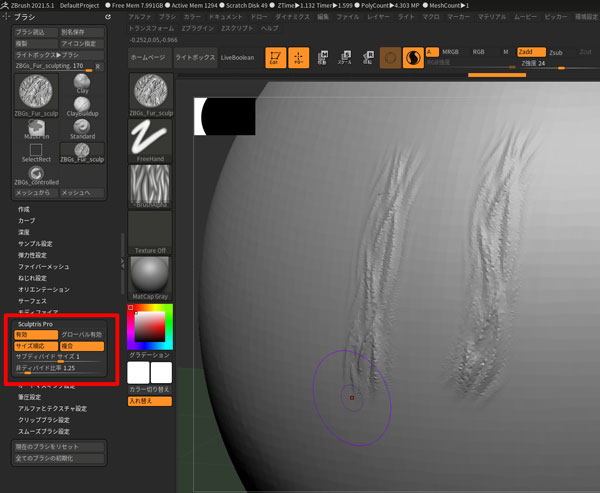
Task: Enable the MRGB mode
Action: coord(450,52)
